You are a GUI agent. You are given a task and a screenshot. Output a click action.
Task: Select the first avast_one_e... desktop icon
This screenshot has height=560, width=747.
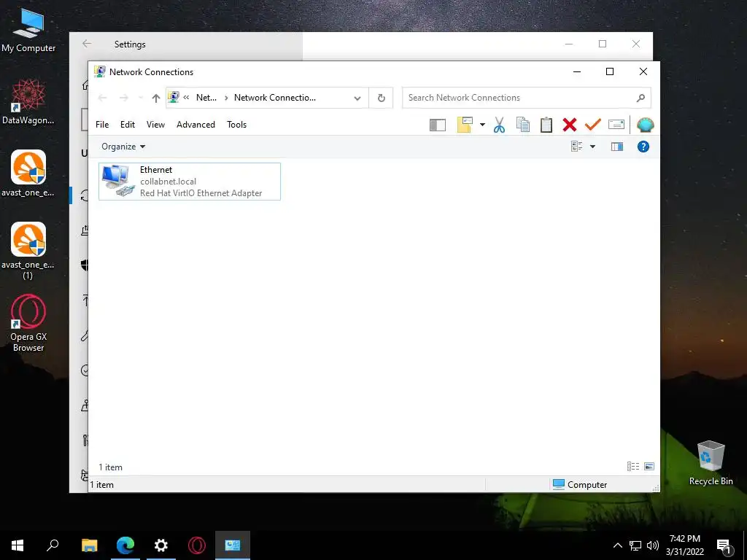coord(28,174)
